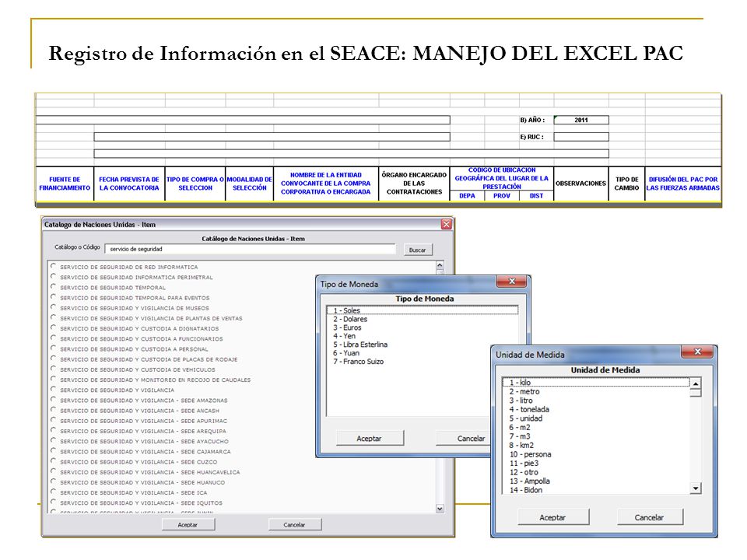747x560 pixels.
Task: Click ÓRGANO ENCARGADO DE LAS CONTRATACIONES header
Action: click(414, 184)
